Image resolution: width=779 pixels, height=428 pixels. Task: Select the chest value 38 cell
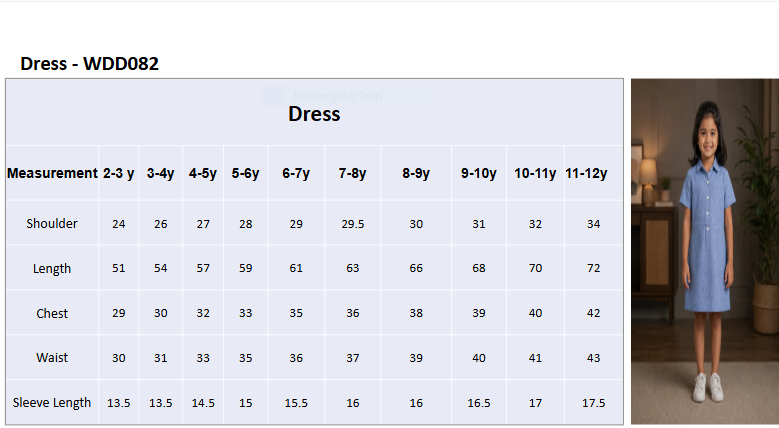[x=416, y=313]
